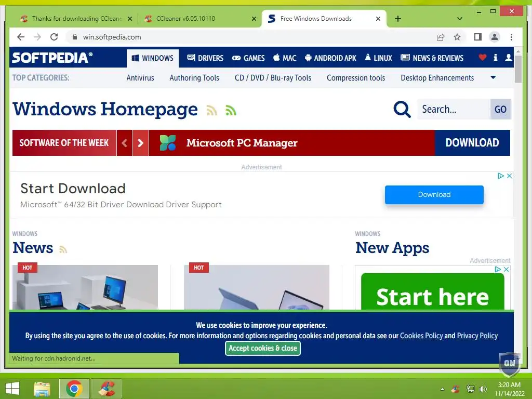Click the Chrome taskbar icon
Image resolution: width=532 pixels, height=399 pixels.
(x=74, y=389)
